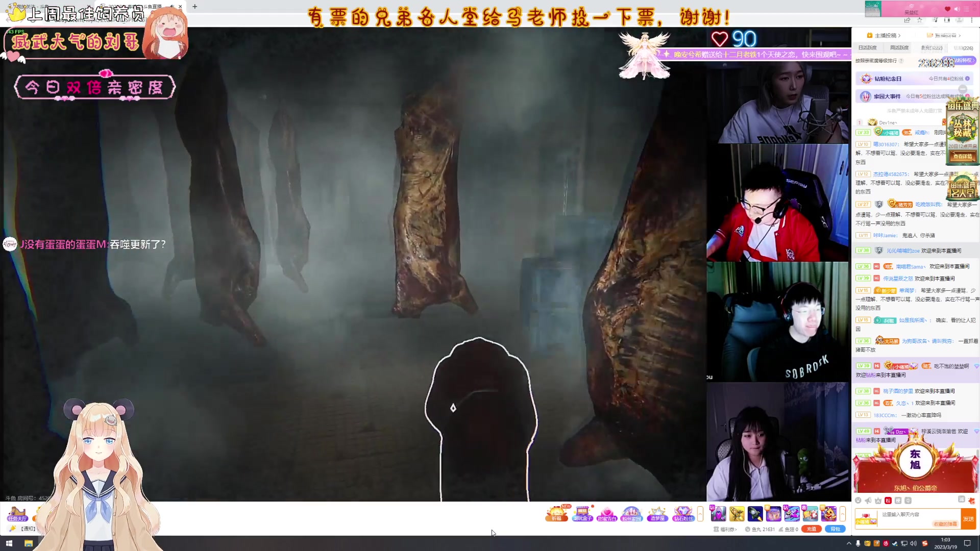Switch to the 周活跃度 tab

click(899, 48)
